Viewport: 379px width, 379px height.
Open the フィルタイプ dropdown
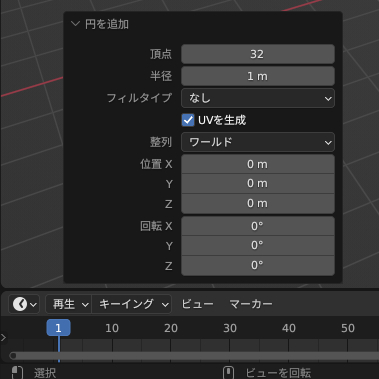[258, 98]
